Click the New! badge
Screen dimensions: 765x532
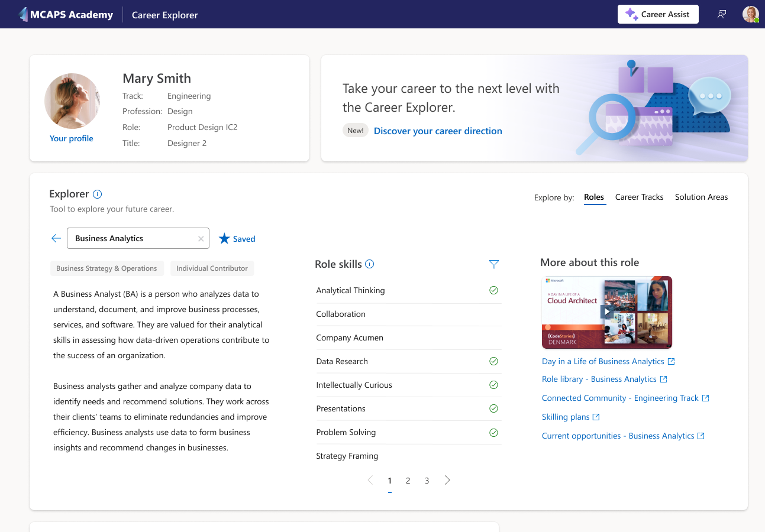click(x=356, y=131)
